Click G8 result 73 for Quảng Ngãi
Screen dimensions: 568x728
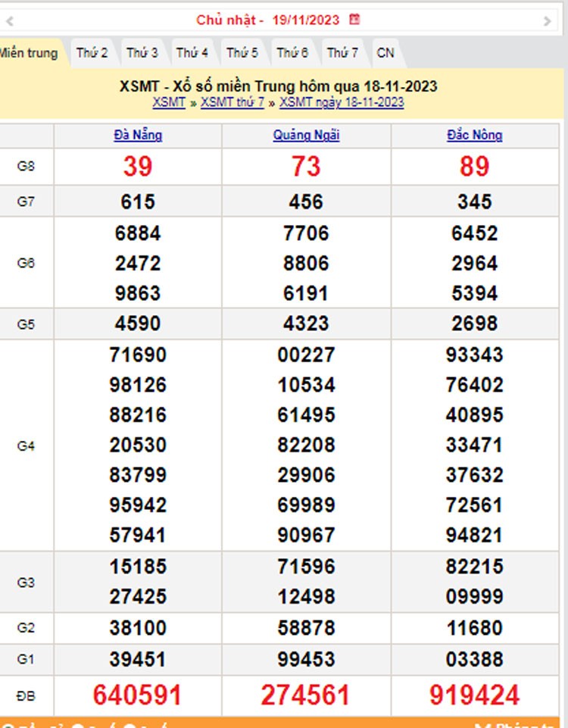306,166
